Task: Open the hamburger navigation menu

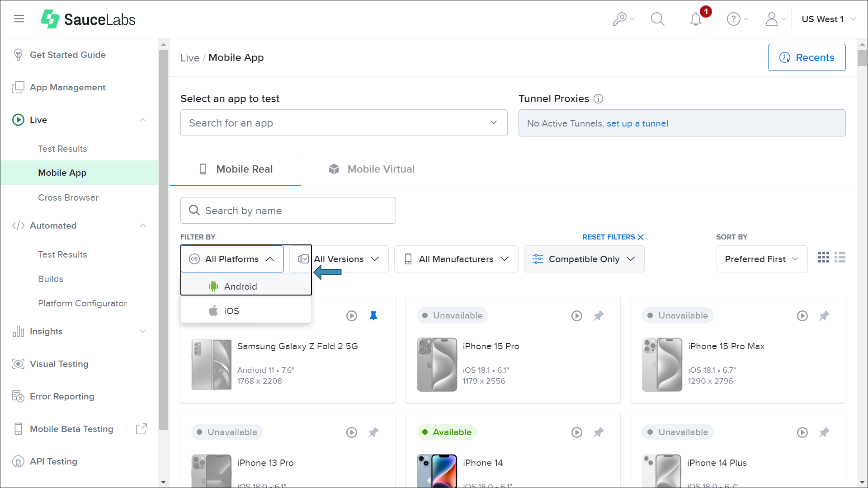Action: pyautogui.click(x=19, y=19)
